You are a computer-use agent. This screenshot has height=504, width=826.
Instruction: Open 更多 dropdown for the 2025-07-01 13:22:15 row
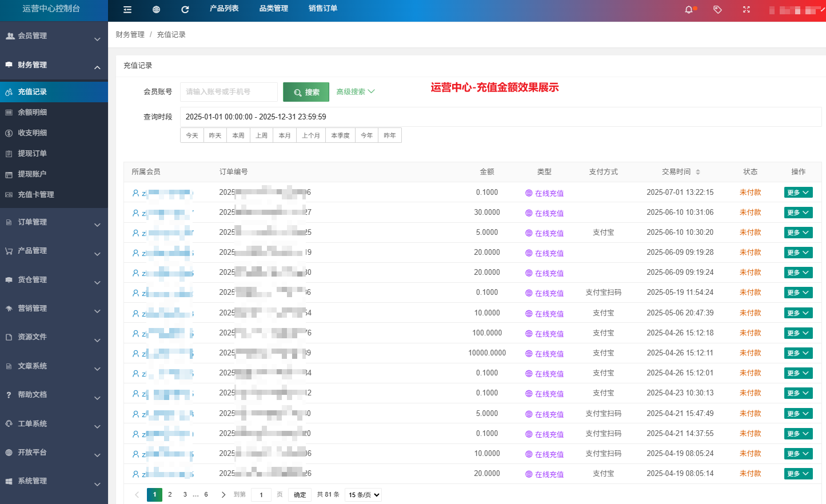pos(798,193)
